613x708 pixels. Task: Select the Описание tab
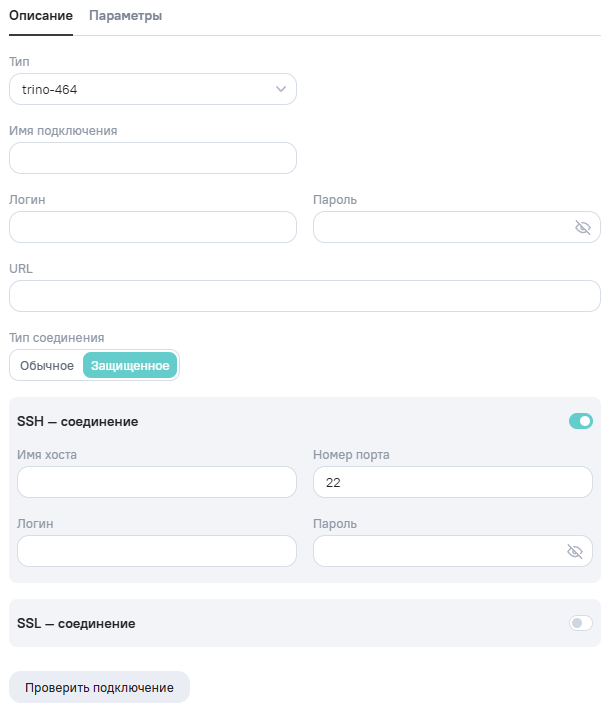40,16
